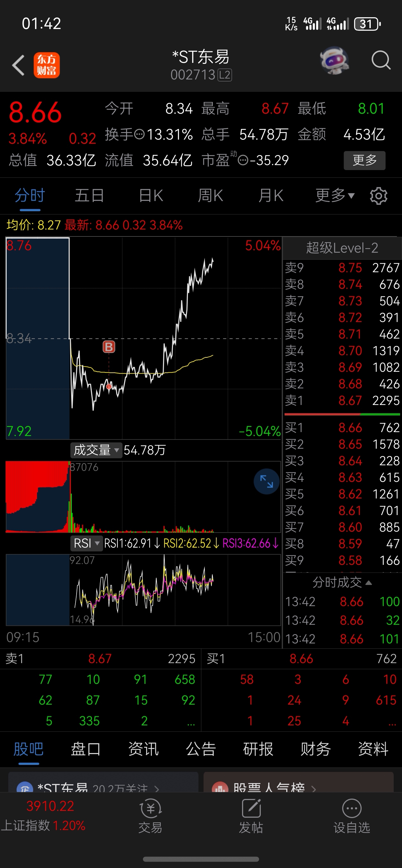Image resolution: width=402 pixels, height=868 pixels.
Task: Tap the 卖1 order queue value 658
Action: (185, 680)
